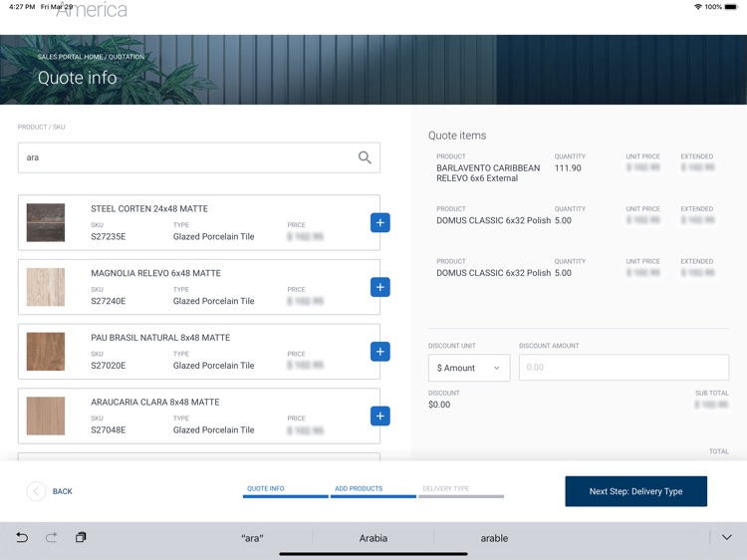Add ARAUCARIA CLARA 8x48 MATTE to quote

click(380, 417)
